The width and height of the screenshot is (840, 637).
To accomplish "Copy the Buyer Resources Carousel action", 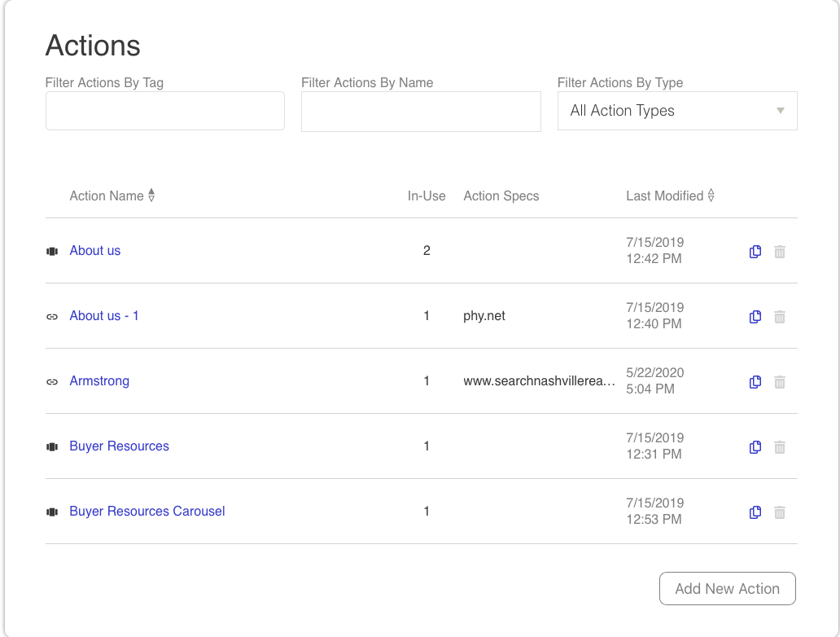I will tap(755, 512).
